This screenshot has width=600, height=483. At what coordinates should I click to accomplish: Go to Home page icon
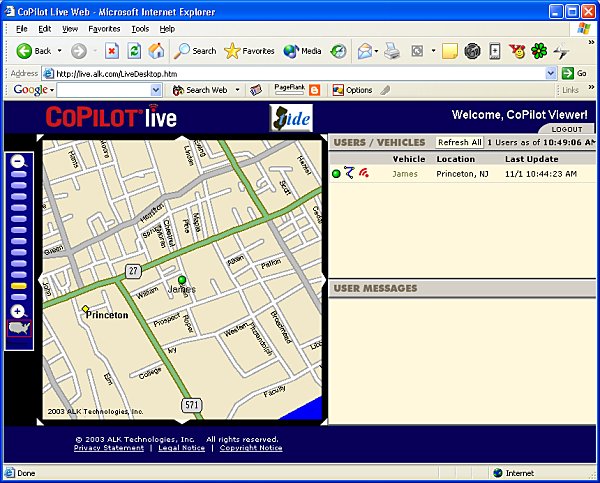tap(156, 51)
